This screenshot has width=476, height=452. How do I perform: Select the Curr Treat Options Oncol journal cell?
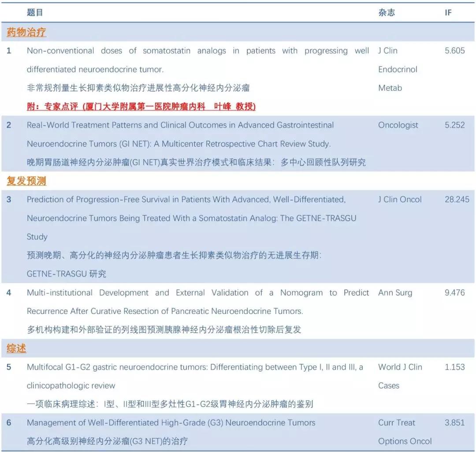click(x=405, y=432)
